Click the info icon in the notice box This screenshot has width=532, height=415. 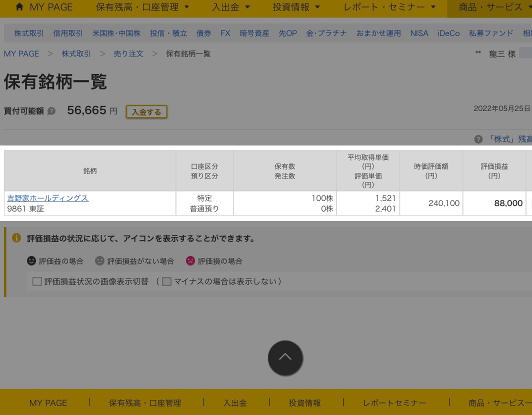(x=16, y=238)
